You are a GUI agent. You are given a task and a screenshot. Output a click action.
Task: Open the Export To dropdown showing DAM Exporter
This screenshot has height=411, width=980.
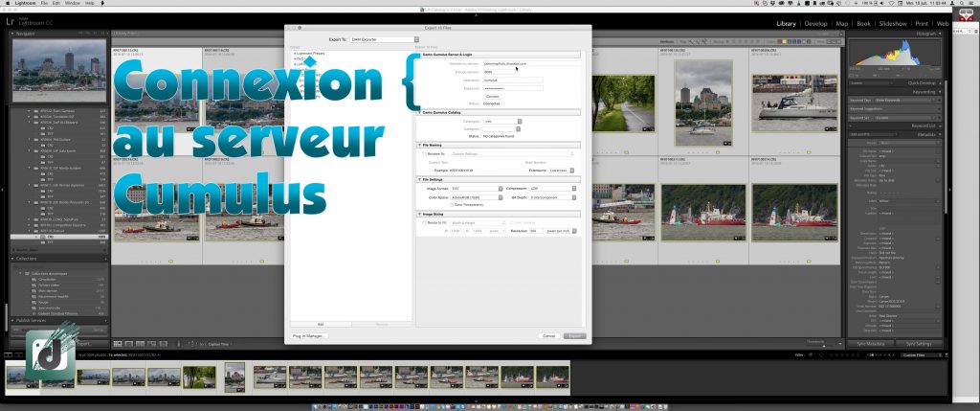coord(384,39)
